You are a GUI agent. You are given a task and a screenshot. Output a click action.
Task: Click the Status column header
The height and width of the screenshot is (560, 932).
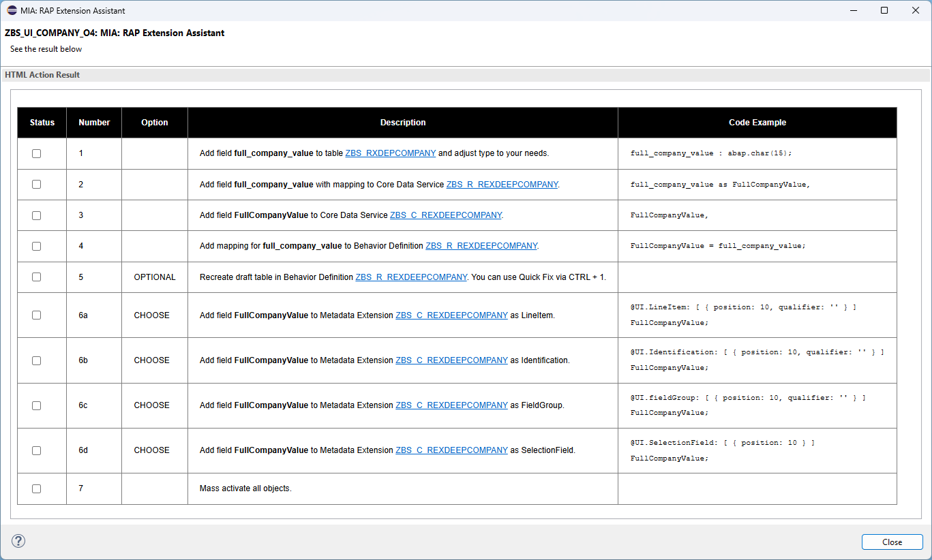tap(42, 123)
